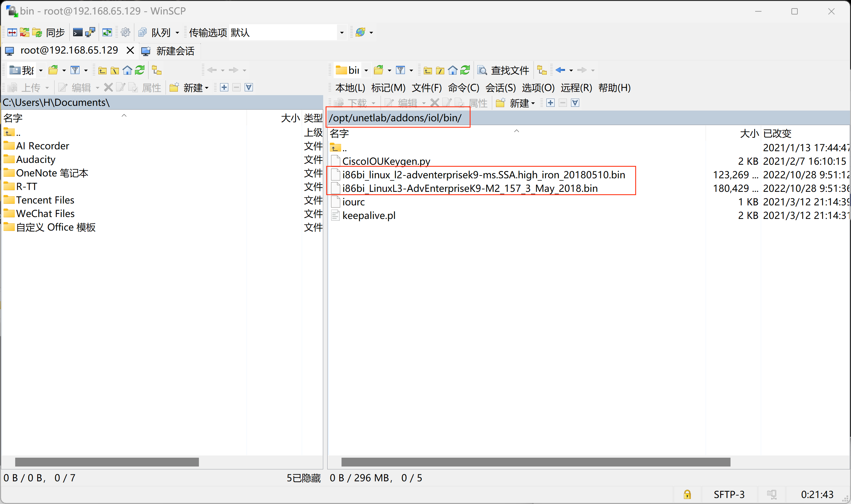851x504 pixels.
Task: Click the remote 新建 new button
Action: click(x=515, y=103)
